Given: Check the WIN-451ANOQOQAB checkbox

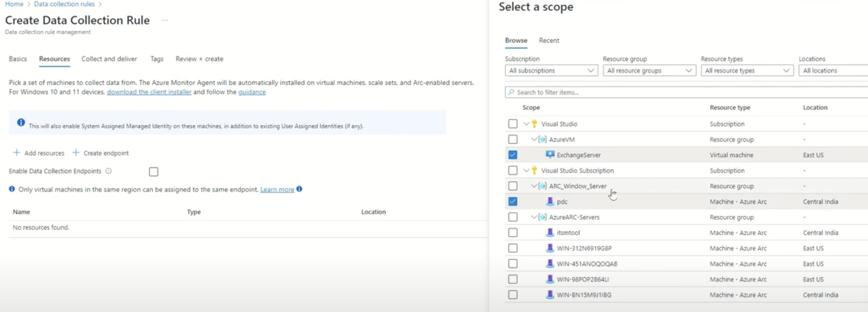Looking at the screenshot, I should coord(513,263).
